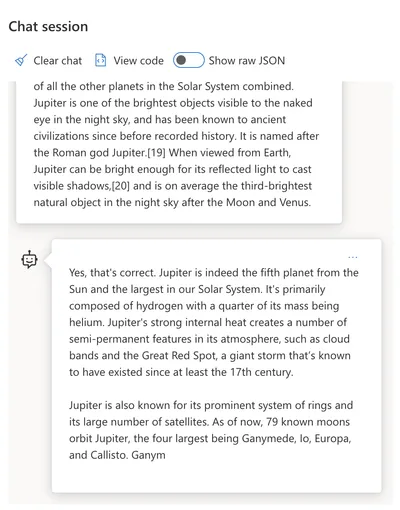Click the code file icon beside View code
The width and height of the screenshot is (400, 510).
coord(100,60)
